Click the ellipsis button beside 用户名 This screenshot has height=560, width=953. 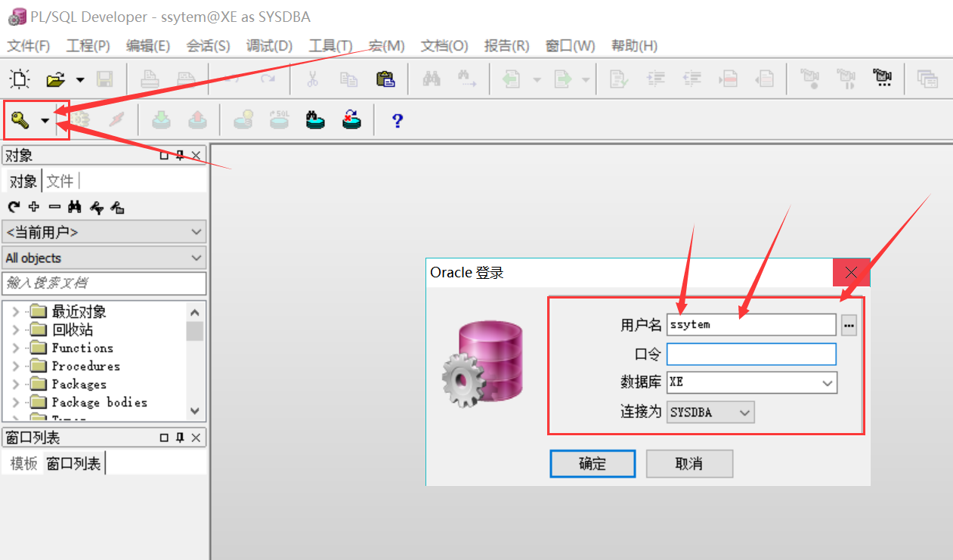pyautogui.click(x=849, y=325)
